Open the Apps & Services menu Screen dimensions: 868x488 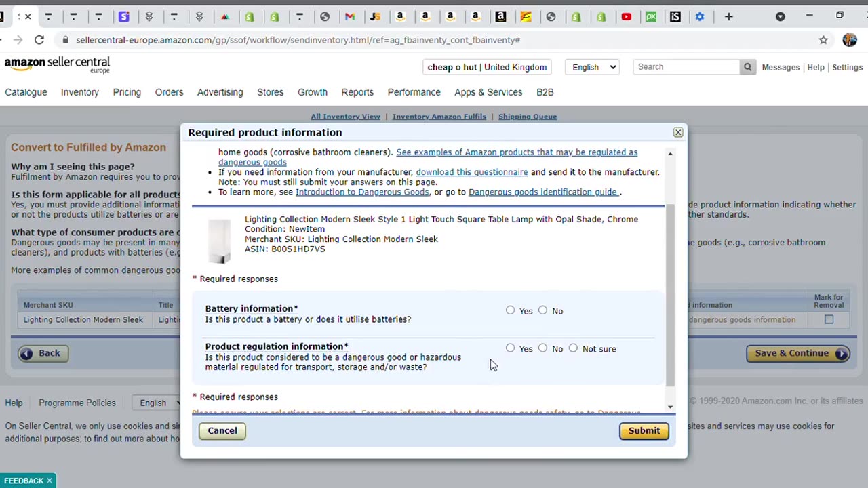[x=488, y=92]
